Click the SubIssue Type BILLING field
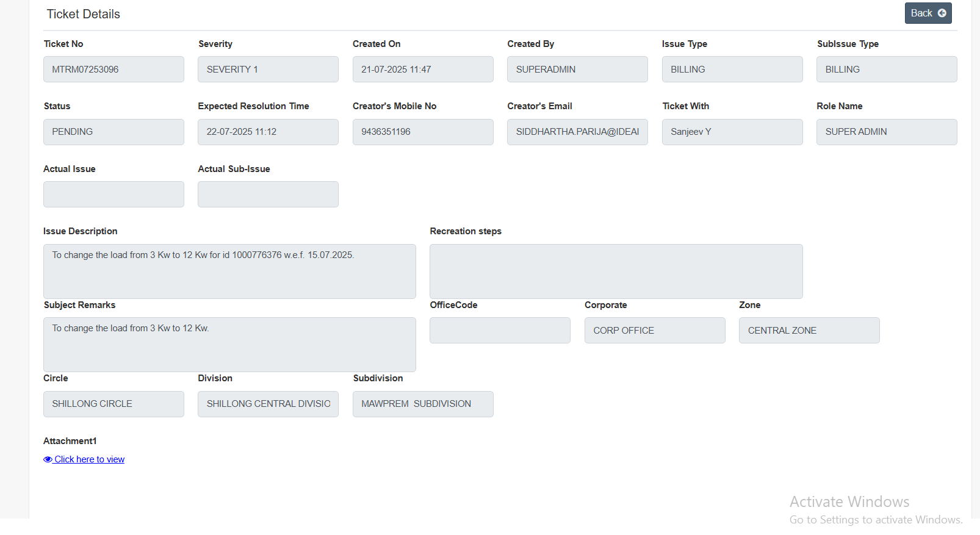This screenshot has height=535, width=980. click(887, 70)
